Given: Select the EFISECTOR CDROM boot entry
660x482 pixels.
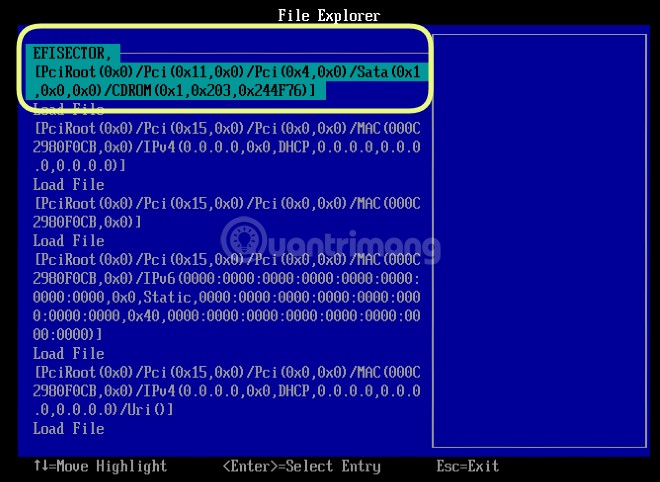Looking at the screenshot, I should pos(226,72).
